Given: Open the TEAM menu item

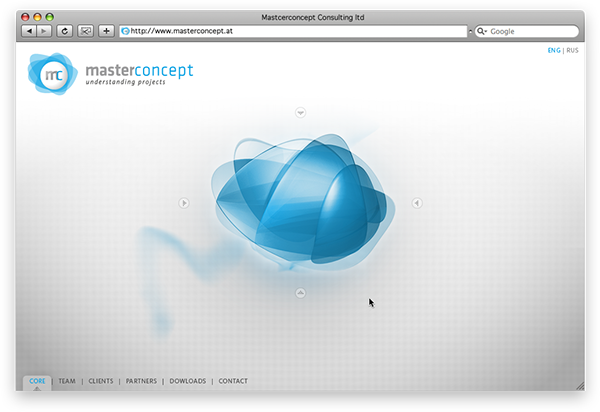Looking at the screenshot, I should (67, 381).
